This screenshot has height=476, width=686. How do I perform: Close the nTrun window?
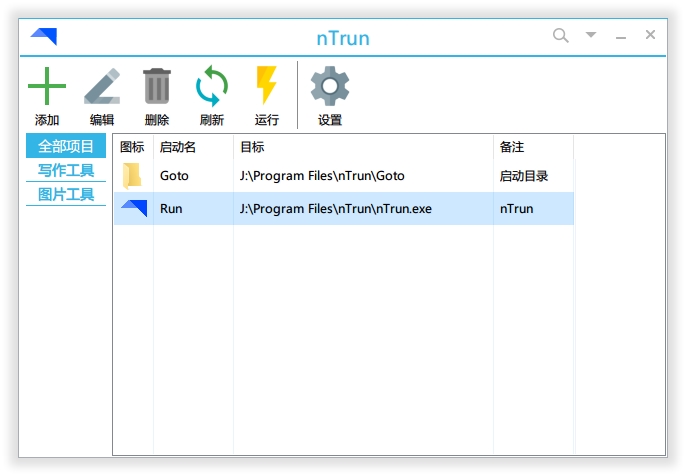651,35
